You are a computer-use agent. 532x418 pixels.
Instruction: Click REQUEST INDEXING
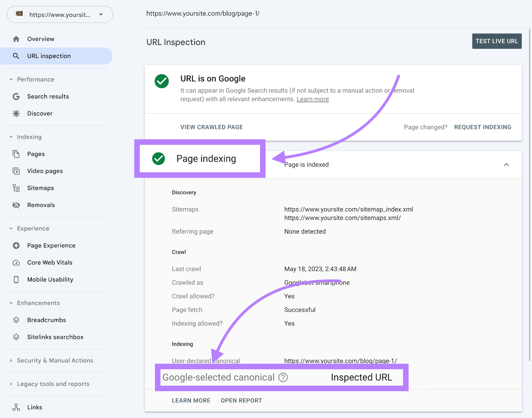[x=482, y=127]
